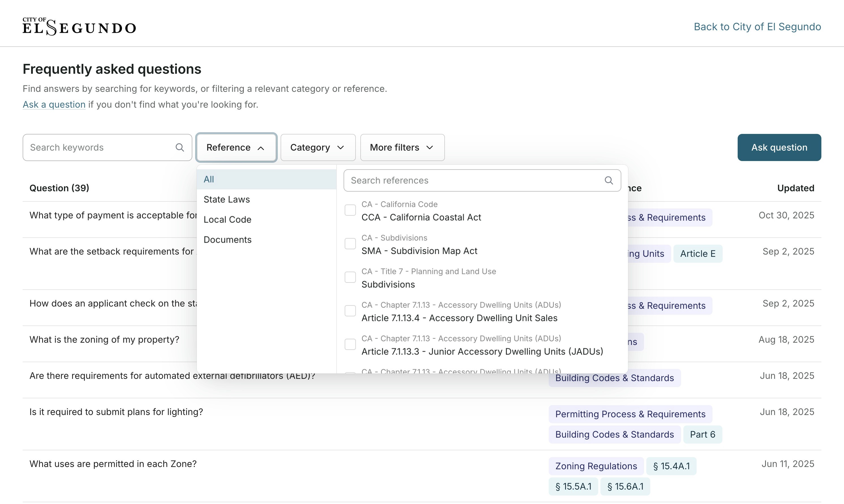The image size is (844, 504).
Task: Check the CCA - California Coastal Act box
Action: (x=350, y=210)
